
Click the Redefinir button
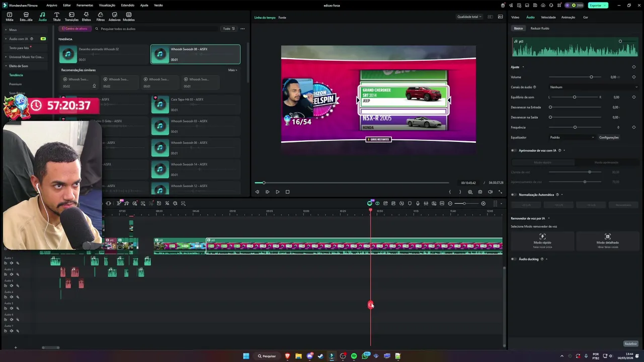click(x=630, y=344)
